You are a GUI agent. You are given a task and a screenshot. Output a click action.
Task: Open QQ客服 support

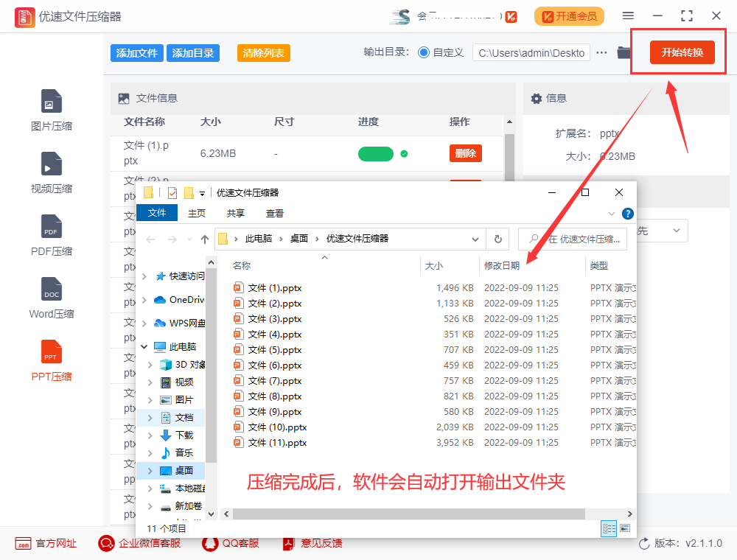click(x=230, y=544)
